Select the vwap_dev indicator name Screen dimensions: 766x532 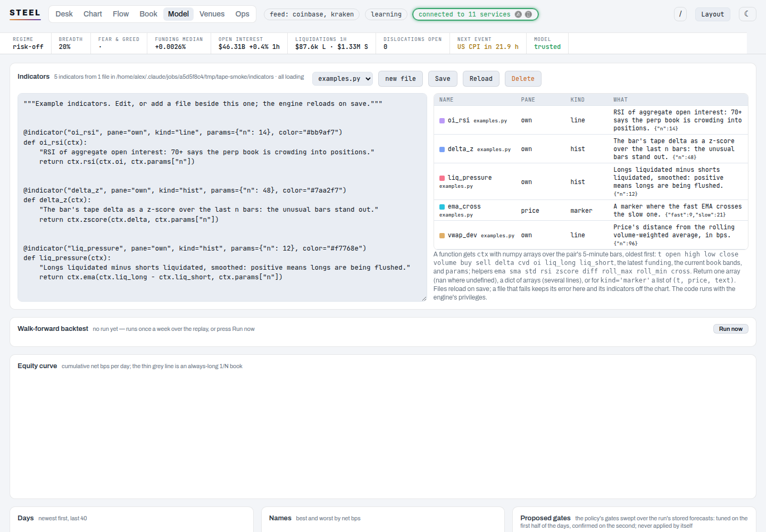462,235
